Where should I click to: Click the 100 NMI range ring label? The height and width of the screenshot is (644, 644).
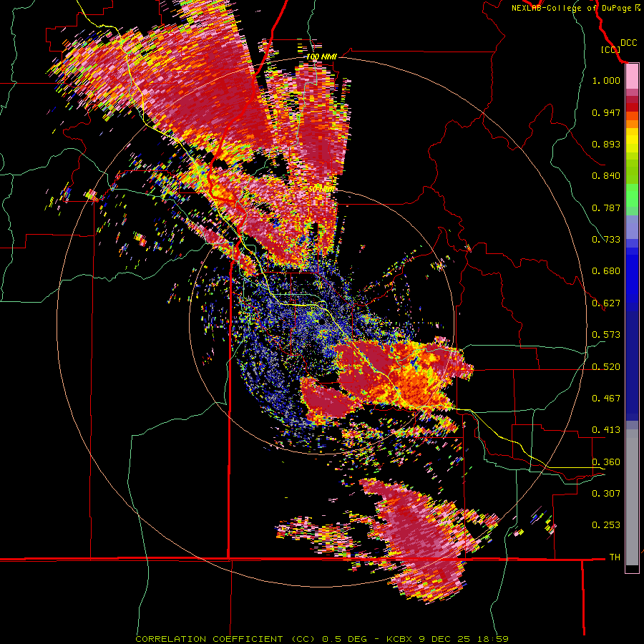coord(321,57)
